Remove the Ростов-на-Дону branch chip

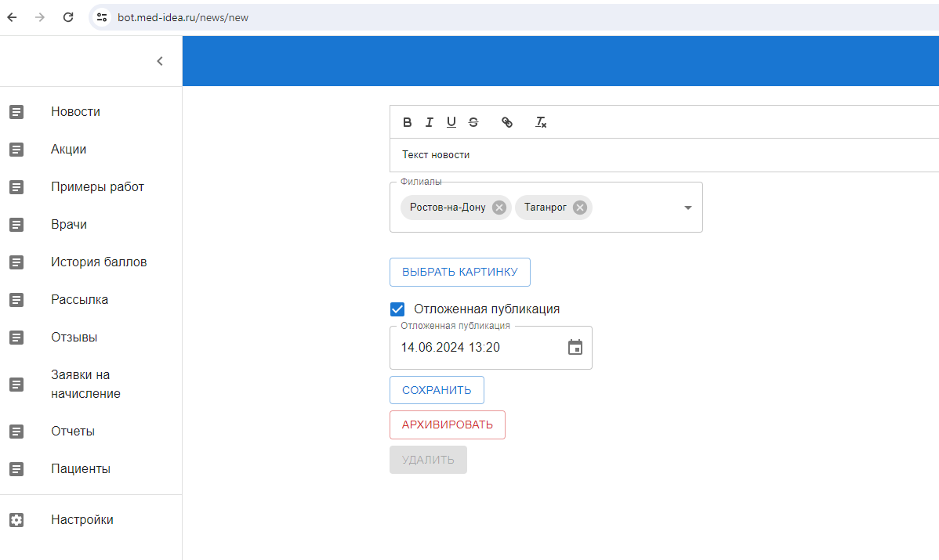coord(499,208)
